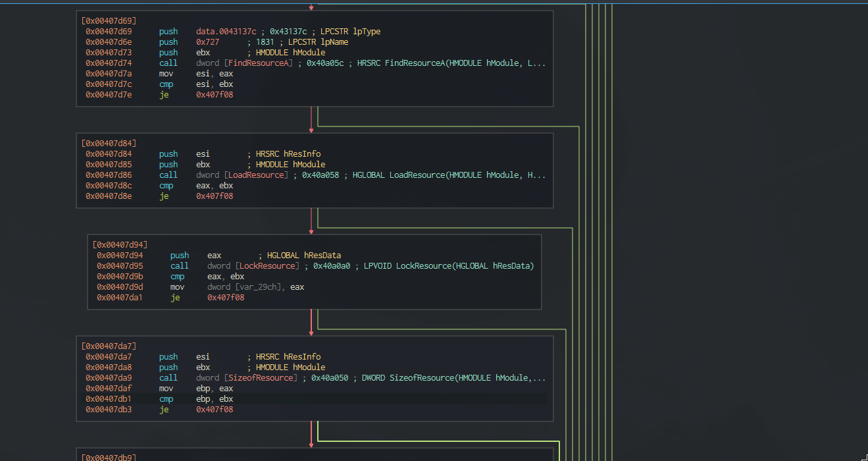Select the 0x727 push operand
Image resolution: width=868 pixels, height=461 pixels.
coord(208,42)
